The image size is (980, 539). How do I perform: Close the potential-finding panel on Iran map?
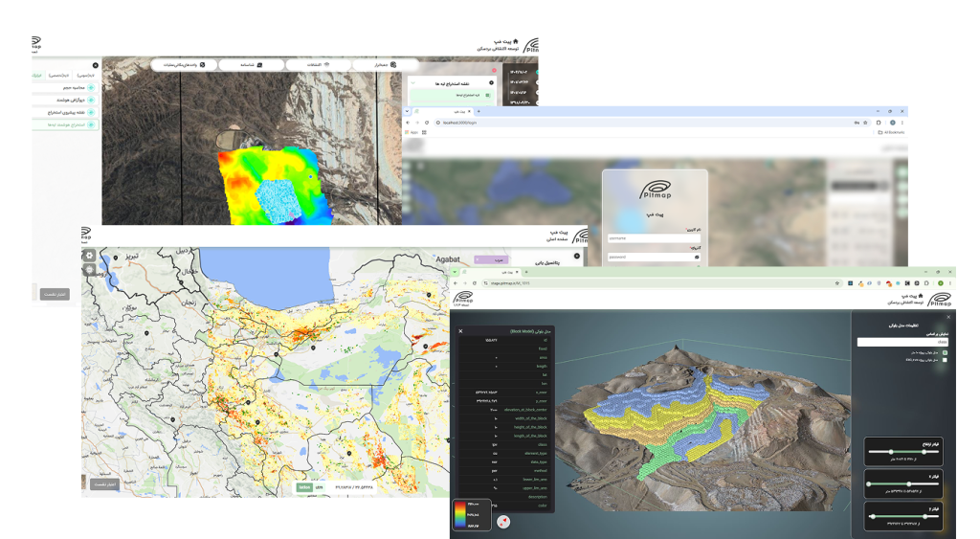click(577, 256)
